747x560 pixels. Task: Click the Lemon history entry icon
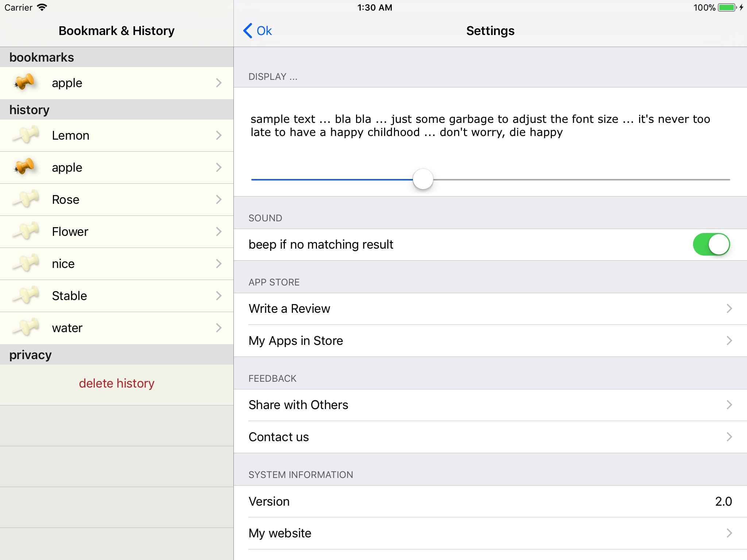(x=27, y=135)
